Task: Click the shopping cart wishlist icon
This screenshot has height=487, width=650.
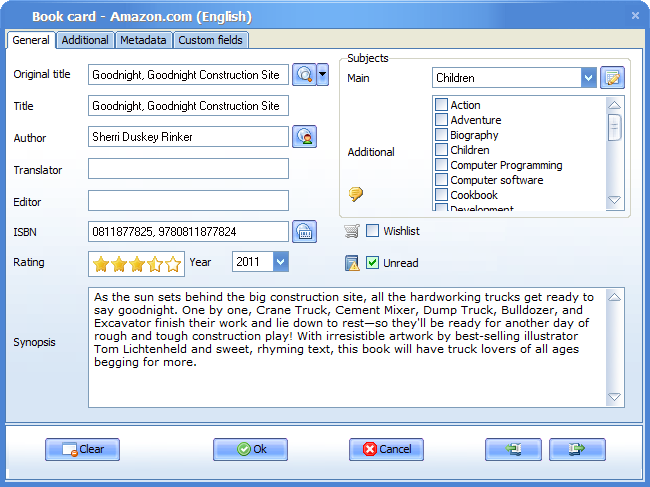Action: [x=352, y=231]
